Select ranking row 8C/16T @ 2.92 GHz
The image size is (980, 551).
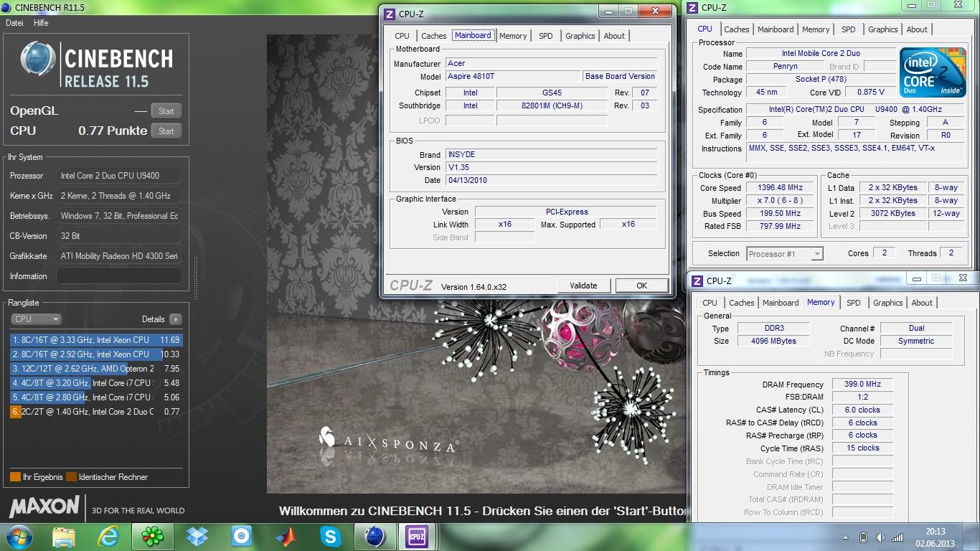[96, 354]
